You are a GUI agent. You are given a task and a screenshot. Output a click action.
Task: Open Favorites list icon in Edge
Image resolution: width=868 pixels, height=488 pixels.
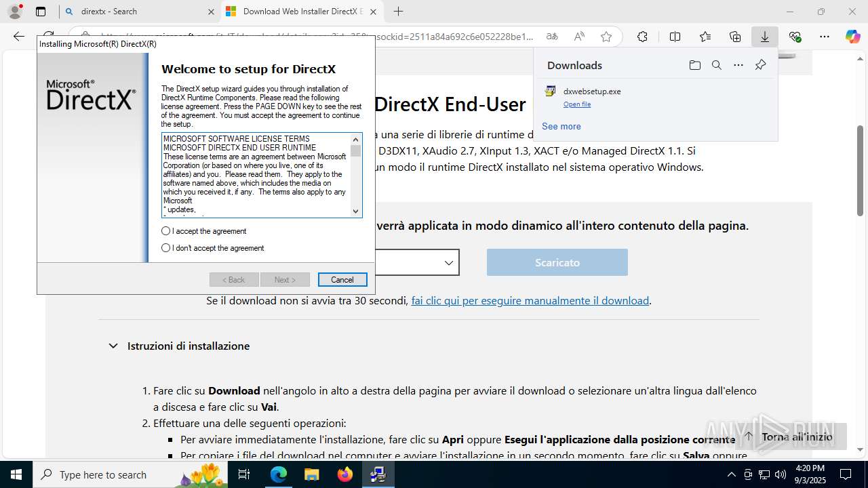705,37
